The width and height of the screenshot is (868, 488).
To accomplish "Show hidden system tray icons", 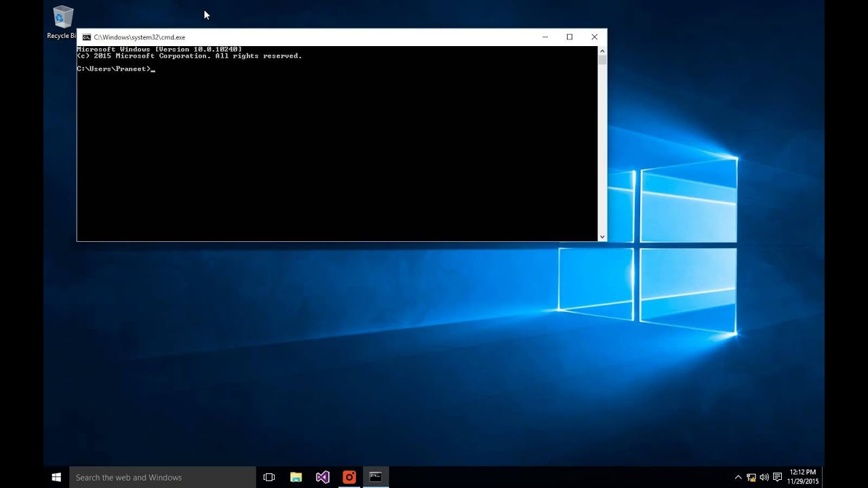I will pos(738,477).
